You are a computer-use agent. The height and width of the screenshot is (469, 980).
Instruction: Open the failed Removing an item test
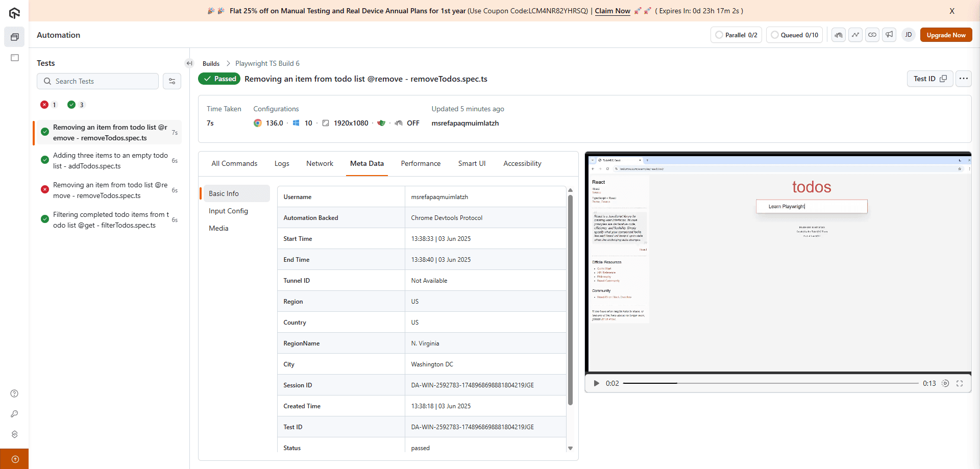click(x=108, y=190)
